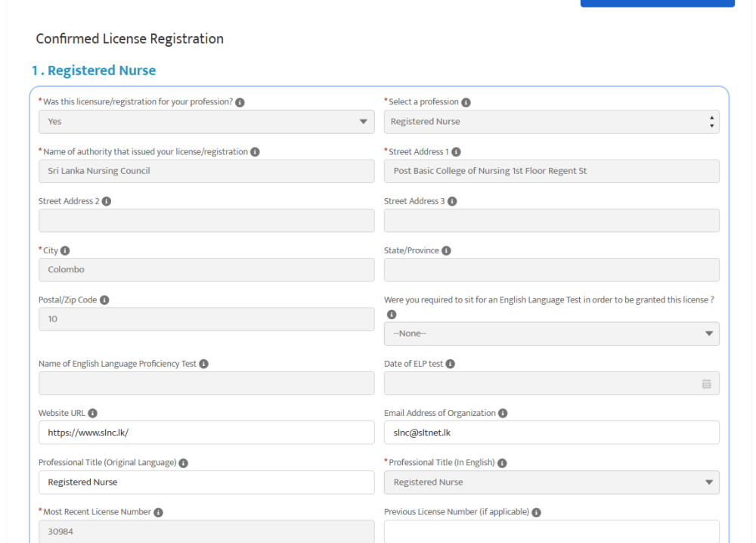Click info icon next to Date of ELP test
The width and height of the screenshot is (756, 543).
[450, 365]
